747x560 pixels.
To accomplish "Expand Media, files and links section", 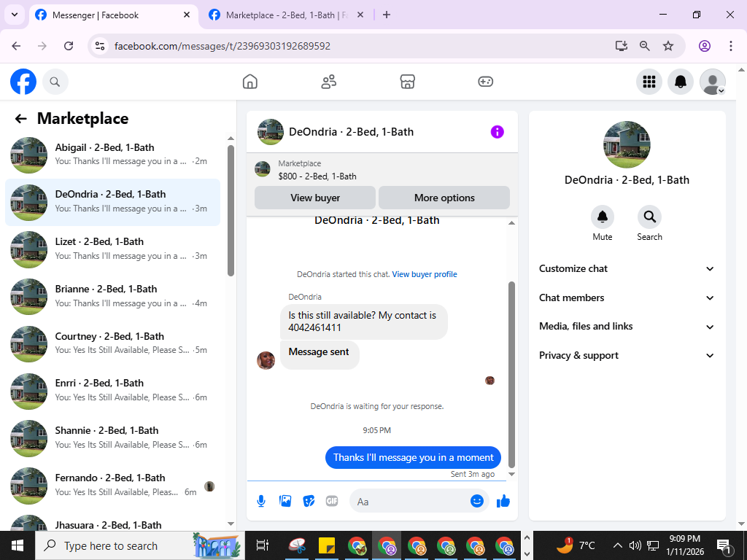I will (627, 327).
